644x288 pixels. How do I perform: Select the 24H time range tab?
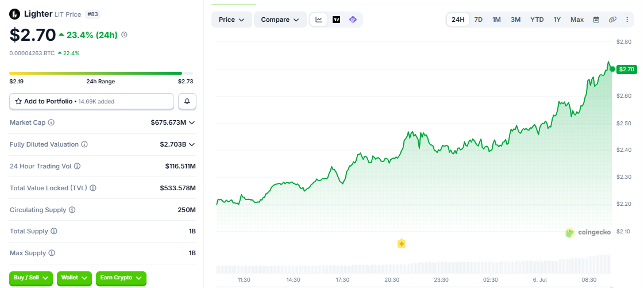point(458,20)
